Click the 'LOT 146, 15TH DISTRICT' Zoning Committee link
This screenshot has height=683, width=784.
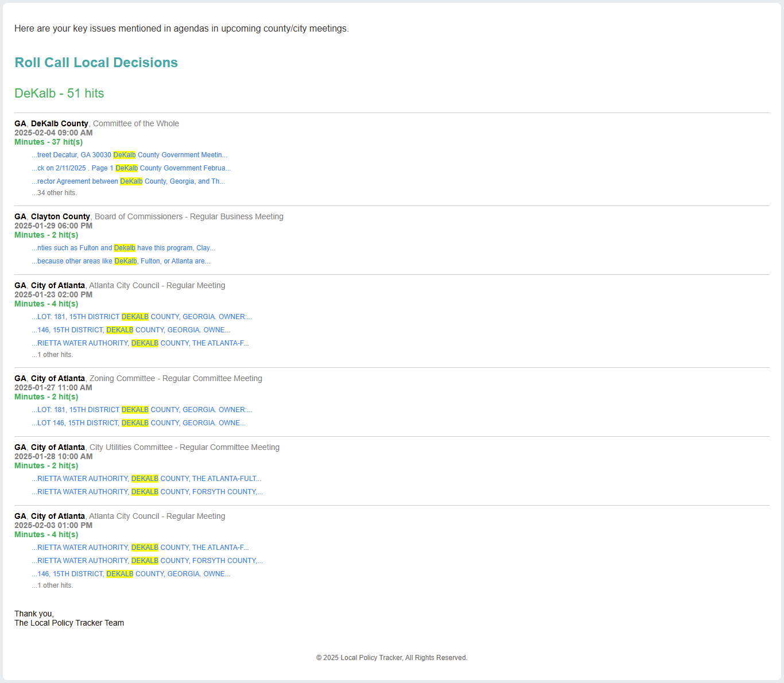click(138, 423)
